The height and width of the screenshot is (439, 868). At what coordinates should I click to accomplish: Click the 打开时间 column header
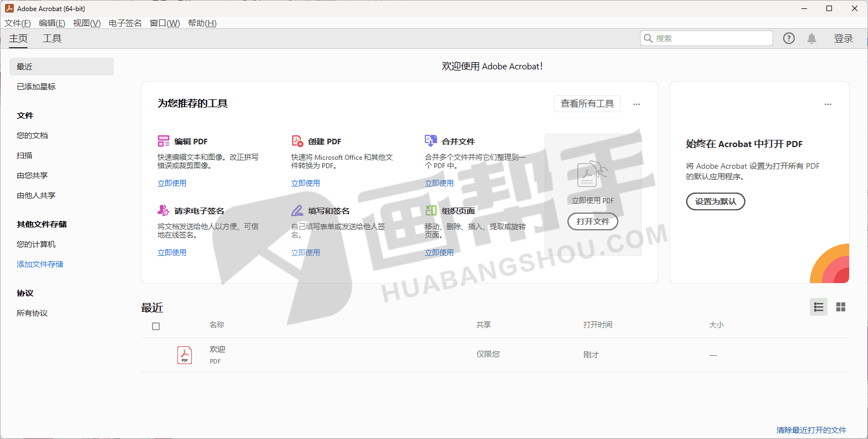598,325
